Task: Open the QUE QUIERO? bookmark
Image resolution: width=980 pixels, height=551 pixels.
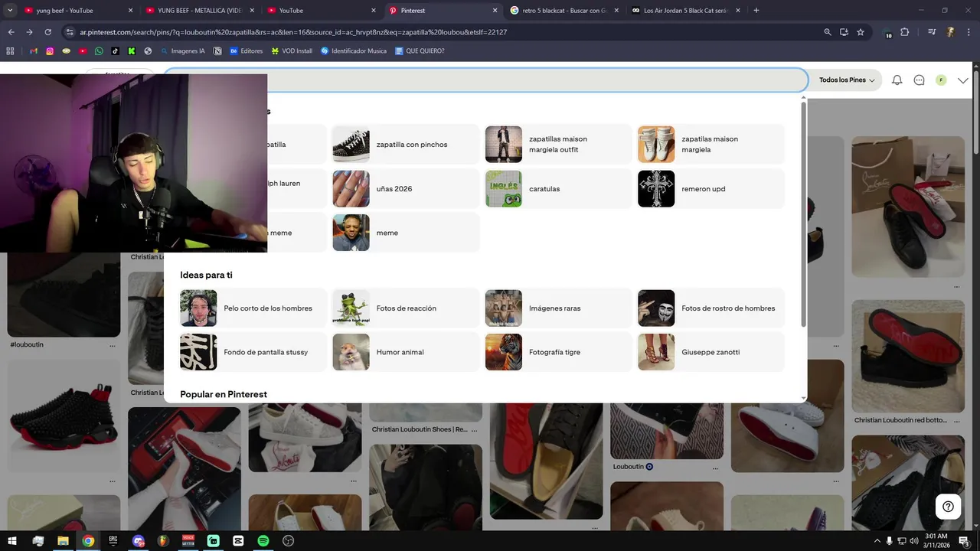Action: (x=420, y=51)
